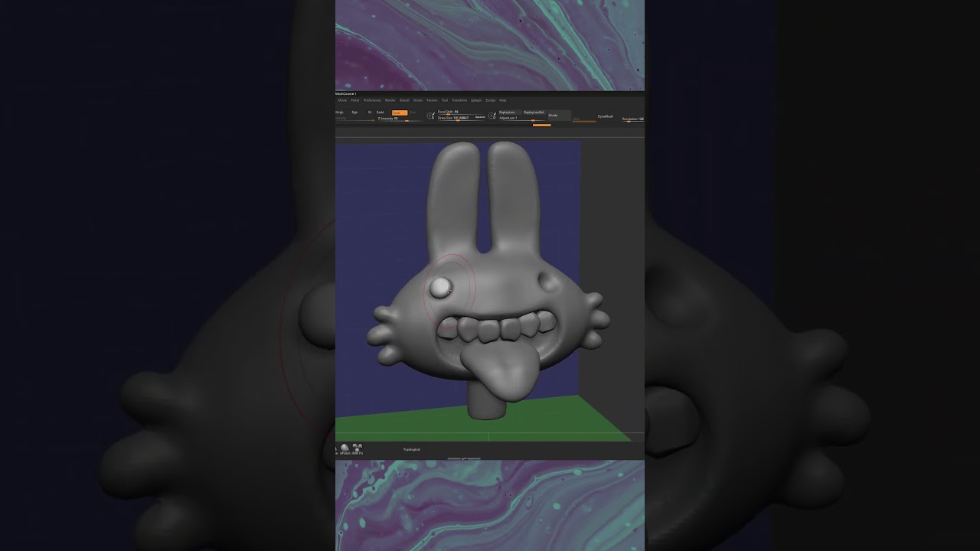Click the Divide button
This screenshot has height=551, width=980.
click(x=560, y=116)
